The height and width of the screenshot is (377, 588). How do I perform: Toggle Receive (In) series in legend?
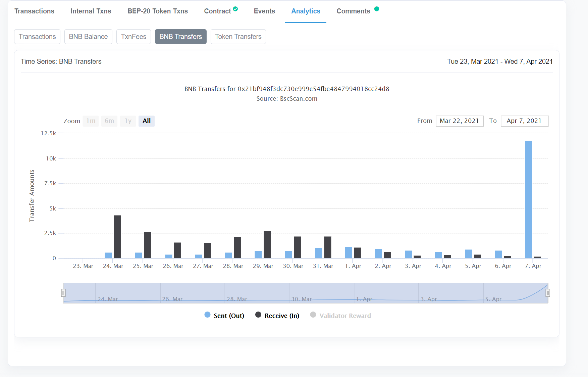(277, 316)
